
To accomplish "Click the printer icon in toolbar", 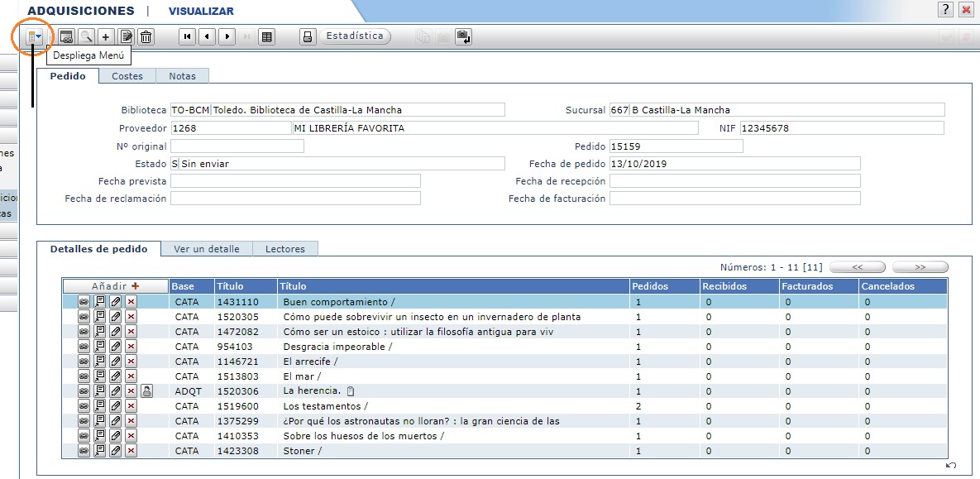I will [308, 36].
